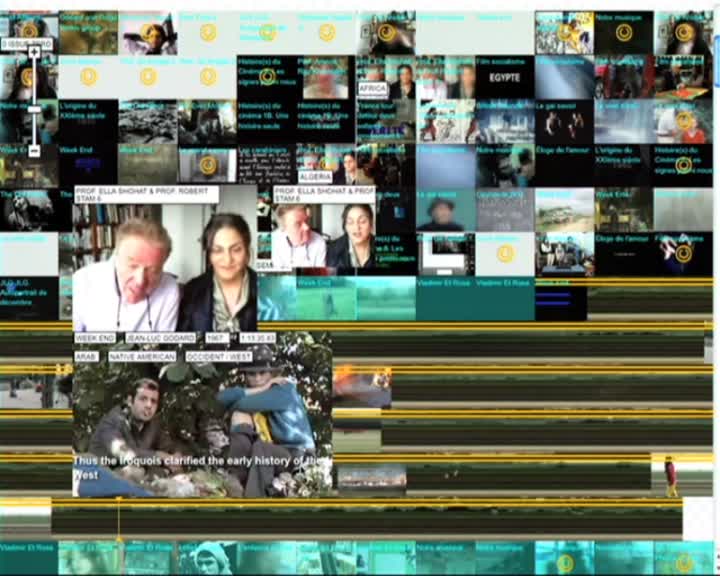Viewport: 720px width, 576px height.
Task: Choose the ALGERIA keyword tag
Action: pyautogui.click(x=315, y=176)
